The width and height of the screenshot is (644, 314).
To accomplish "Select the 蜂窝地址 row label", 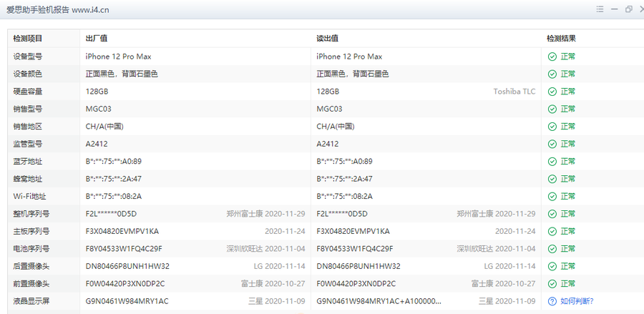I will click(x=27, y=179).
